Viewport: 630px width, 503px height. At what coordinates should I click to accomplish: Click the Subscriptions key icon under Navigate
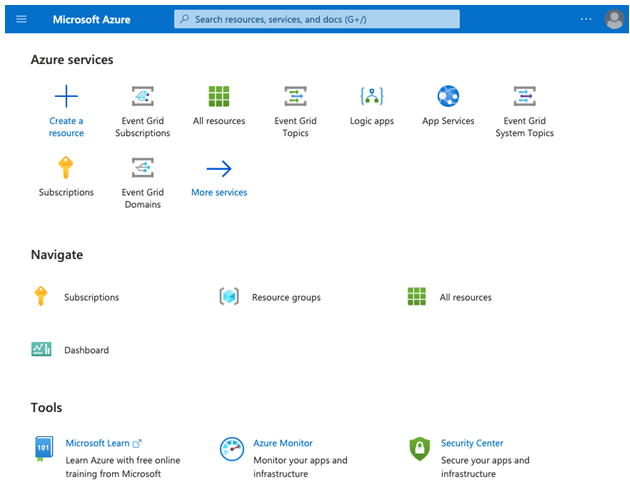point(41,296)
